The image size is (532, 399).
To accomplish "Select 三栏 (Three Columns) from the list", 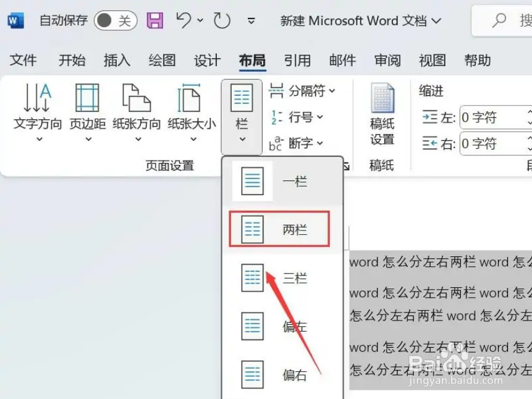I will (279, 277).
